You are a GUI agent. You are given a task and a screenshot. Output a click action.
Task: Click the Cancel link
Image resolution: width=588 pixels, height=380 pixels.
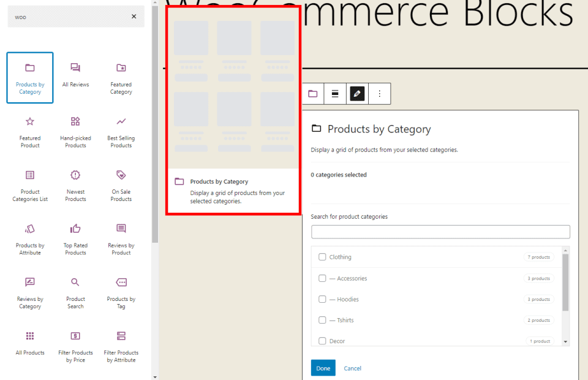point(352,368)
